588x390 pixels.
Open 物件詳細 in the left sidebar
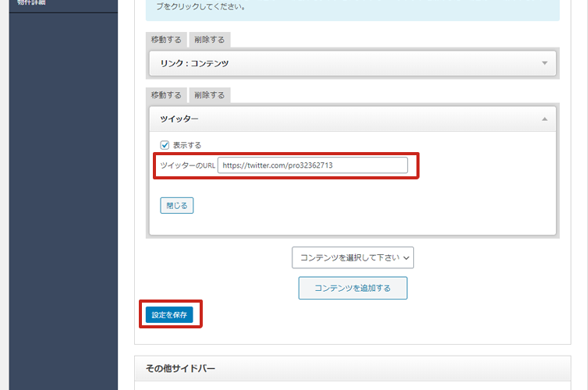coord(33,2)
